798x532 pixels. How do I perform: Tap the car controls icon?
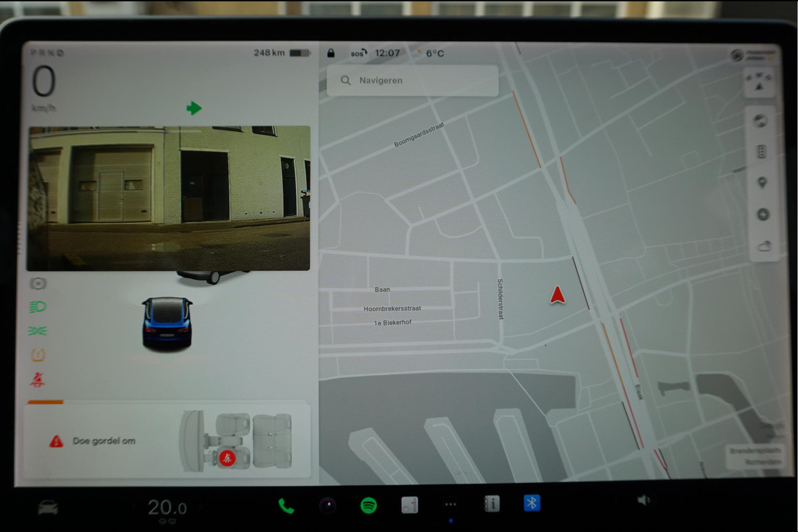point(47,508)
